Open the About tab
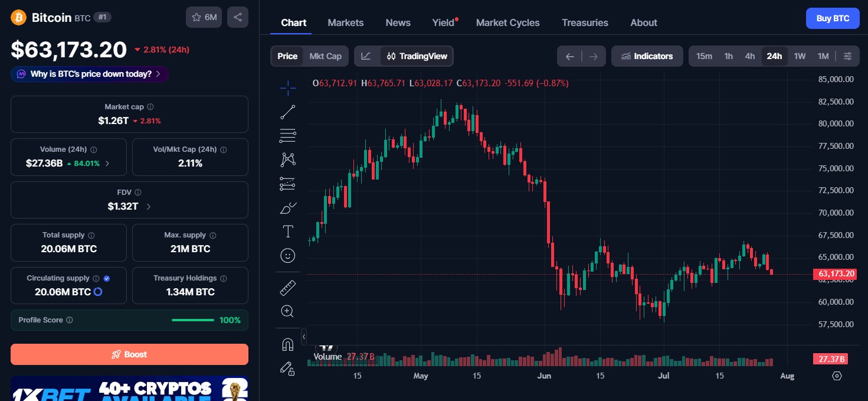The image size is (868, 401). [x=644, y=22]
